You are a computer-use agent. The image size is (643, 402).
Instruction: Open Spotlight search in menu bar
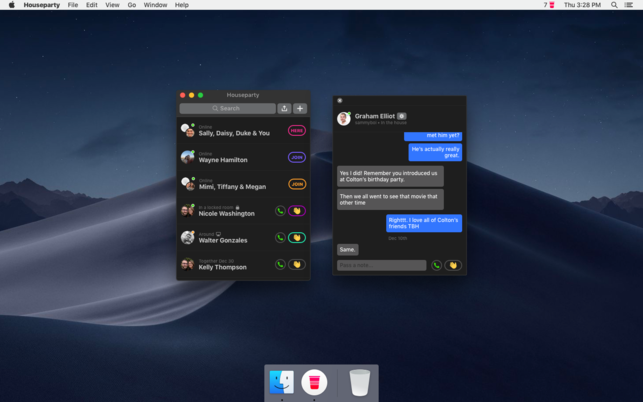click(x=614, y=5)
